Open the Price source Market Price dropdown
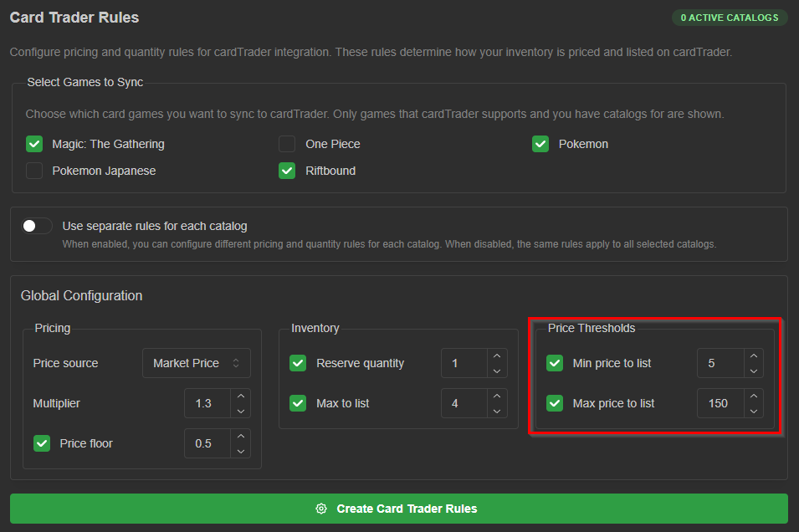 click(196, 363)
